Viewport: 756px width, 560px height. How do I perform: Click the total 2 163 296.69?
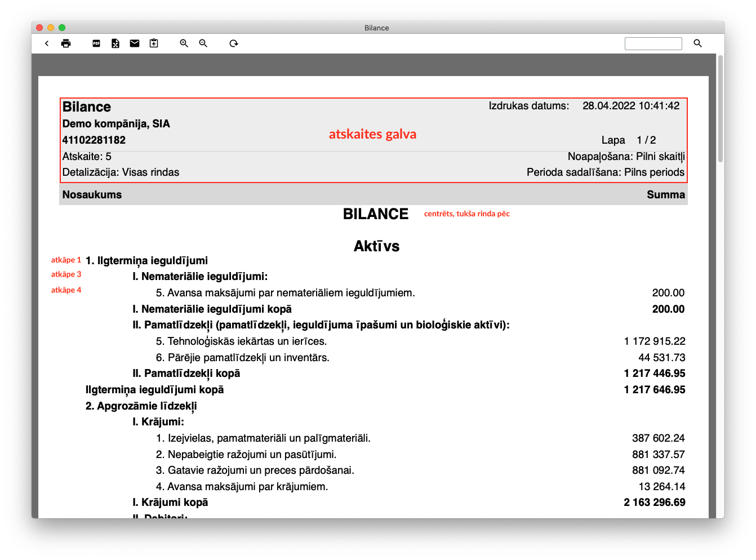[x=655, y=503]
